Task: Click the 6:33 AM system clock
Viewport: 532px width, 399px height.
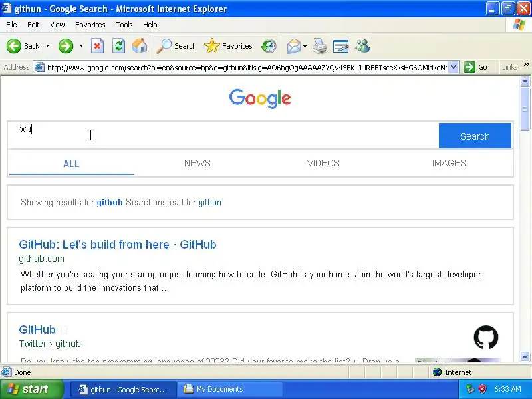Action: [507, 389]
